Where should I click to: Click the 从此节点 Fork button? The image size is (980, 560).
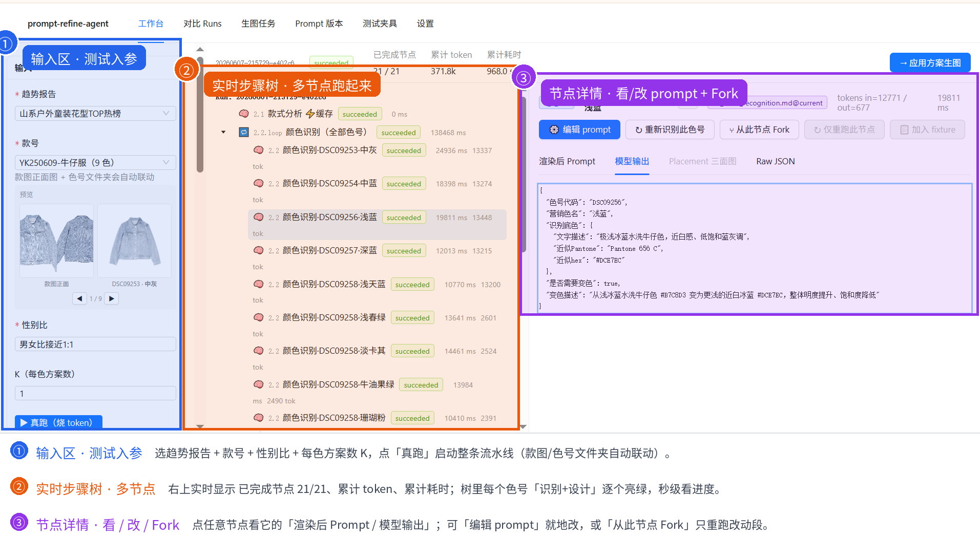(x=759, y=130)
